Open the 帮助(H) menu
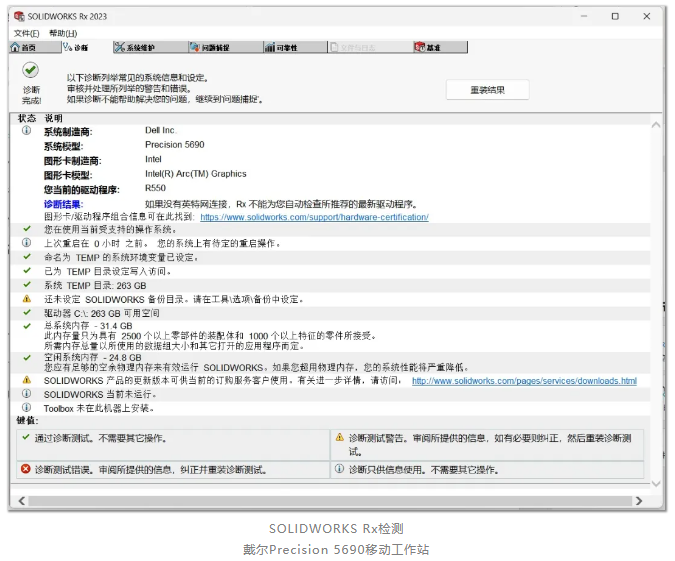The height and width of the screenshot is (561, 675). 63,33
